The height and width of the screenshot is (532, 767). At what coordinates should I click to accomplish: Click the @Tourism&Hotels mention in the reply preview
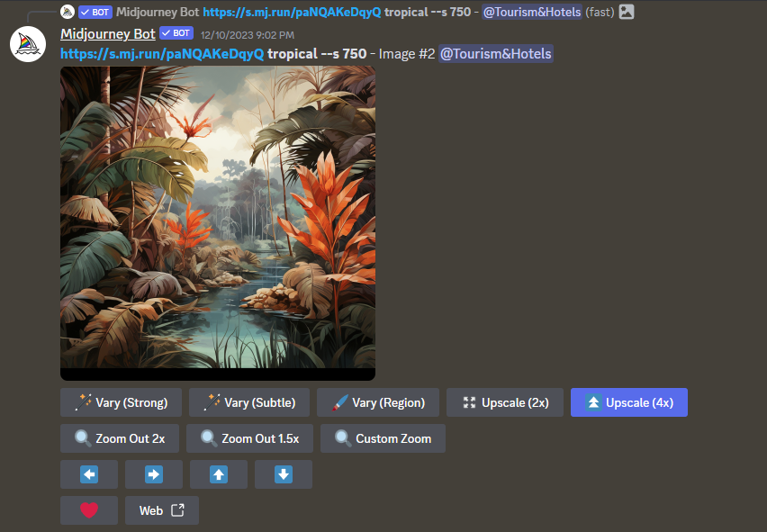point(532,12)
